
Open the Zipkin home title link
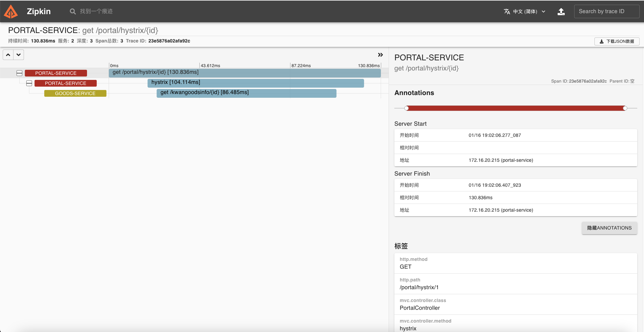click(39, 11)
